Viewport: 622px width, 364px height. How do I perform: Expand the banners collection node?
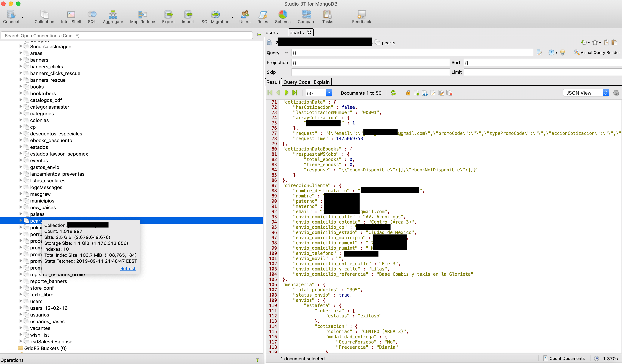(21, 60)
